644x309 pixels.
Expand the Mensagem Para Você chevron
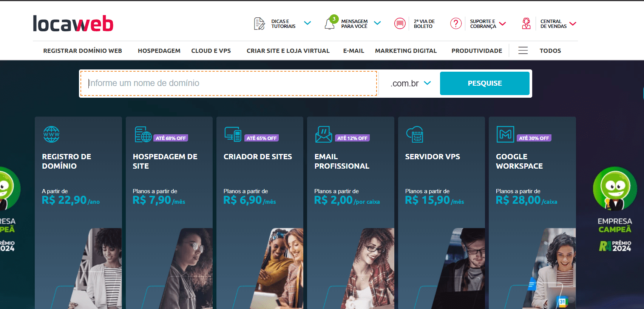click(377, 23)
